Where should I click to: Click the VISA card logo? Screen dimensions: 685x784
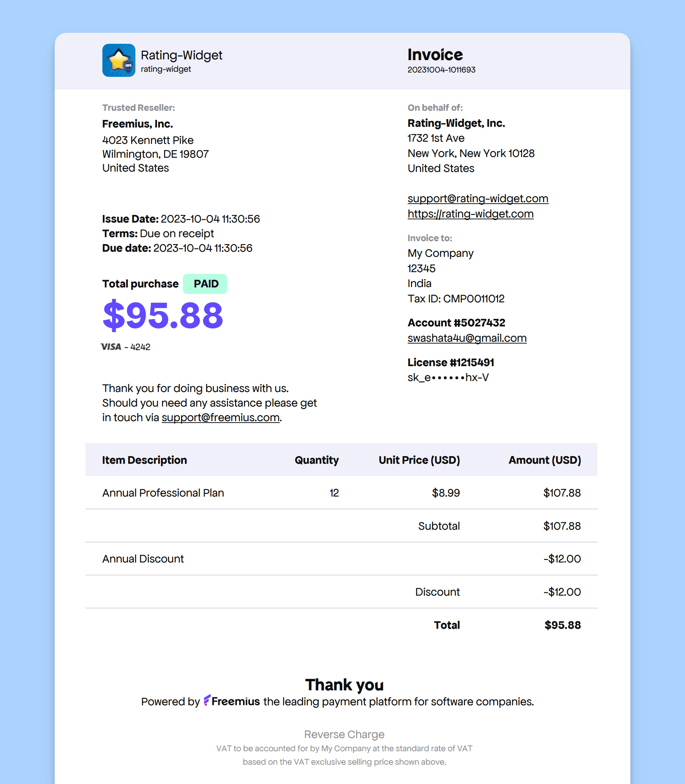click(x=111, y=347)
